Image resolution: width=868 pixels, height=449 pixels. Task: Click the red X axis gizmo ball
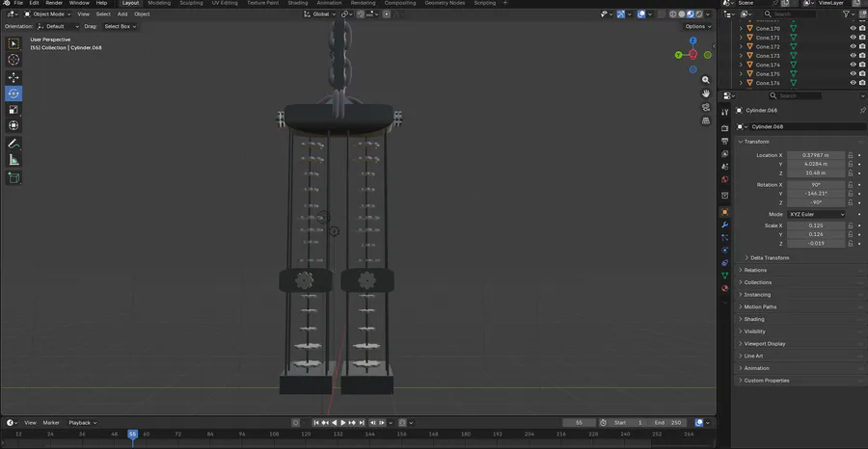(x=693, y=55)
